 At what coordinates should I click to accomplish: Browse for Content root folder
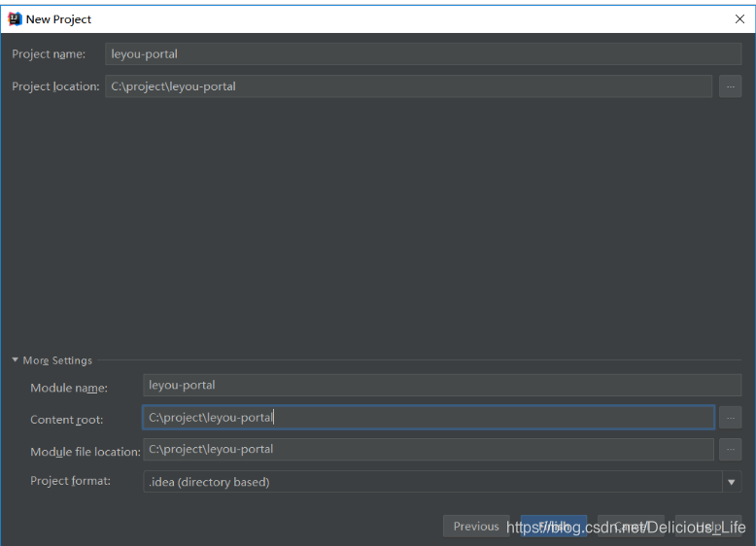(x=730, y=418)
